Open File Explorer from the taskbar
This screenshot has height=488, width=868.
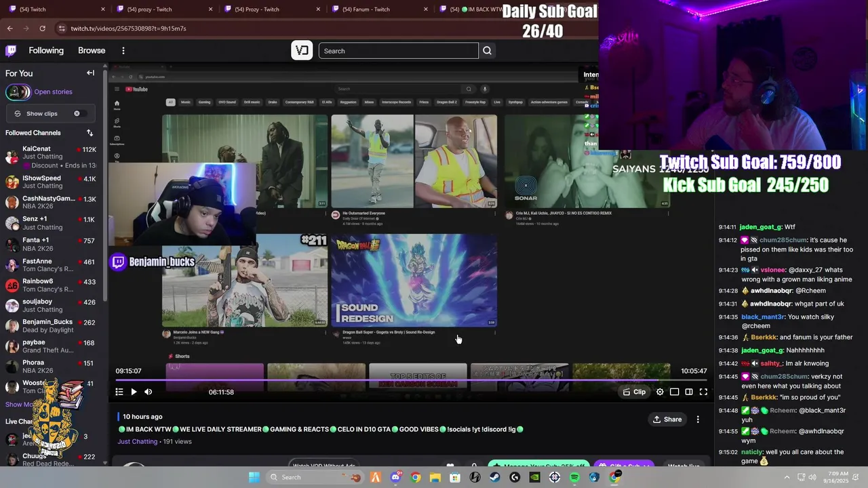435,477
